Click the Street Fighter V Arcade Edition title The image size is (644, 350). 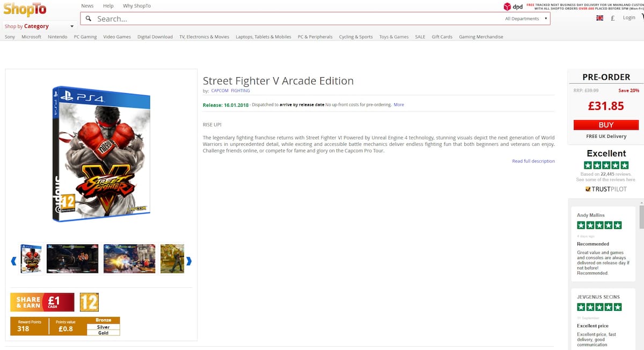[x=278, y=81]
